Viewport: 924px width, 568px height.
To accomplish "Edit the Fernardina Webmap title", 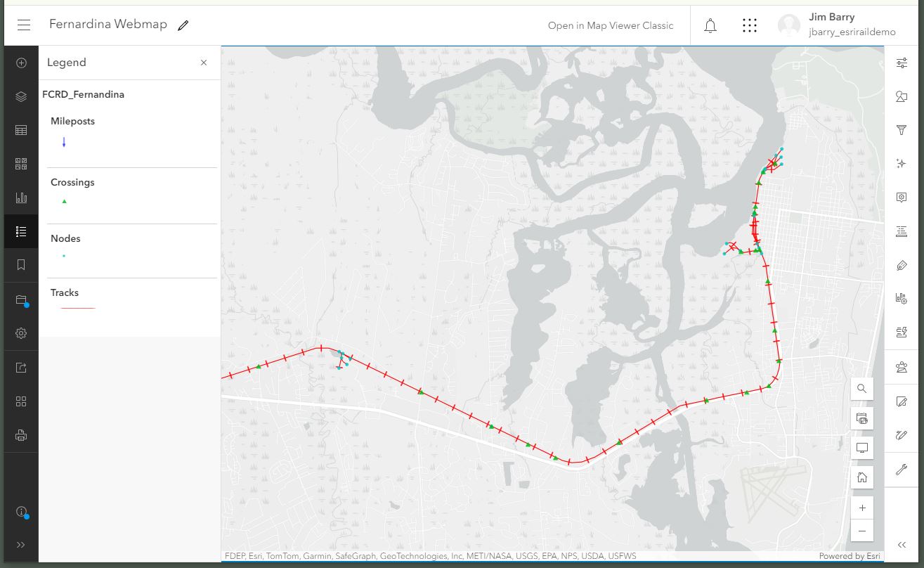I will (x=183, y=24).
